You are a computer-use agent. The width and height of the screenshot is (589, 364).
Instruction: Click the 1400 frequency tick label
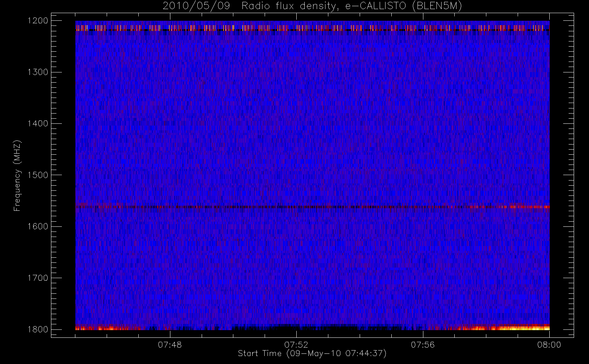click(x=38, y=123)
